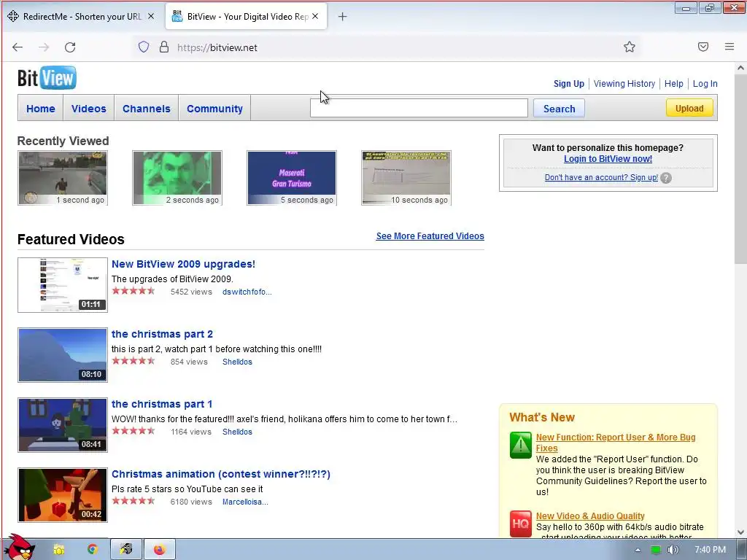
Task: Open the Help link
Action: [673, 84]
